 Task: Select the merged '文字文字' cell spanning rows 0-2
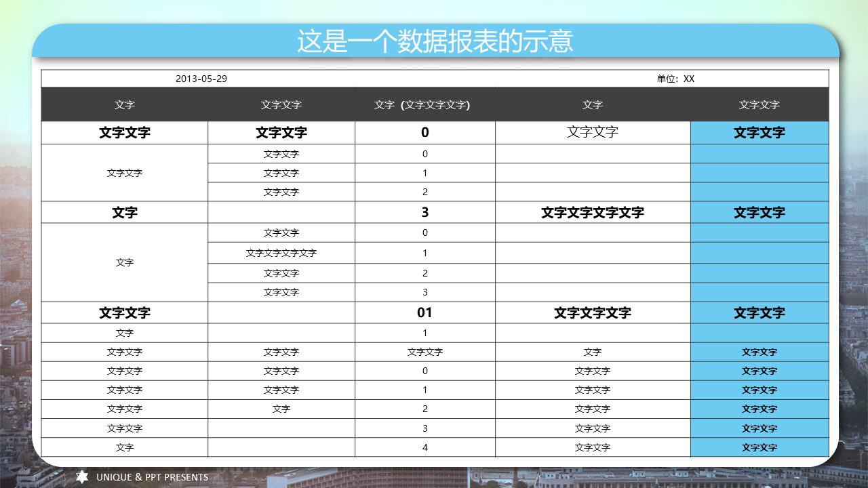[x=125, y=173]
